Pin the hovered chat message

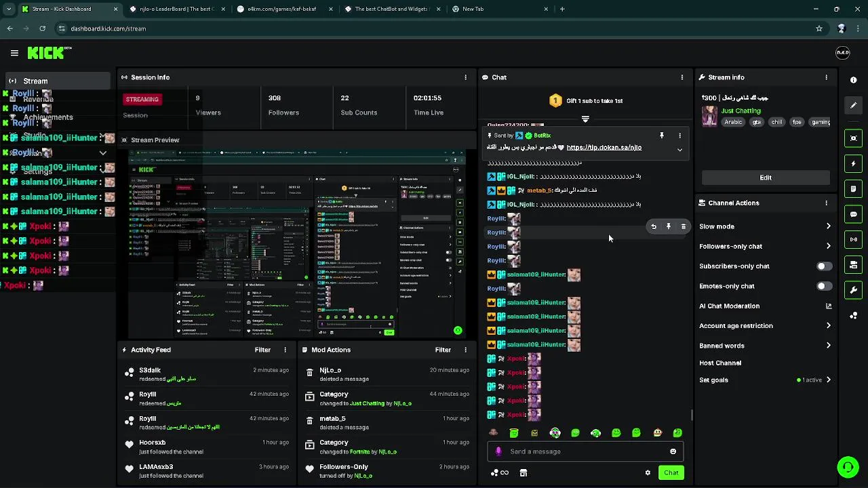[x=669, y=227]
